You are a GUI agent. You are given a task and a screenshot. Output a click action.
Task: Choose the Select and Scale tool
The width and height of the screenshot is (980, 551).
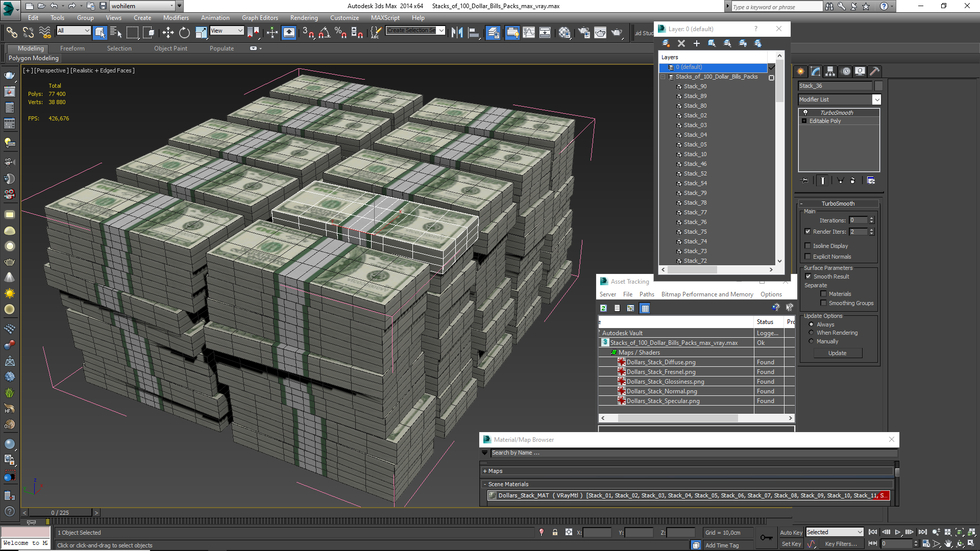point(201,33)
